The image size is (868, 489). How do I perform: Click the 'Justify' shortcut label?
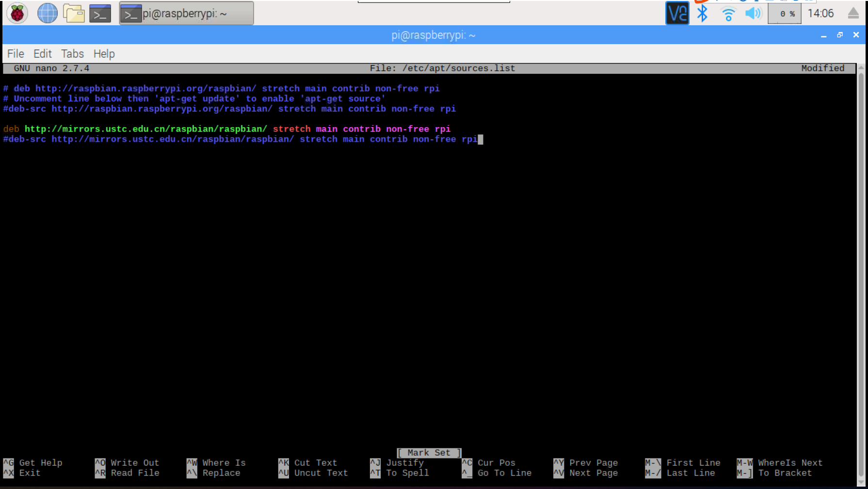(405, 463)
